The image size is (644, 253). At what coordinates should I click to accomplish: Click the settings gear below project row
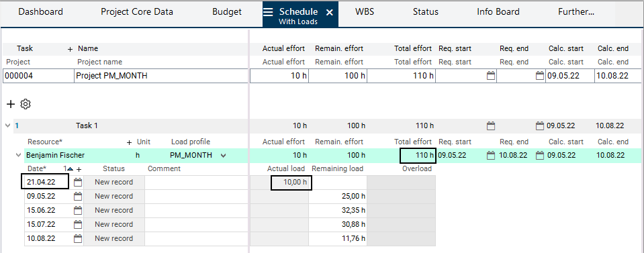tap(26, 104)
